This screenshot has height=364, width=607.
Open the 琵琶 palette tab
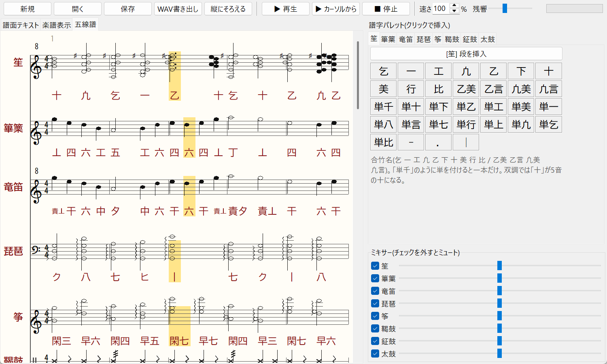pos(424,39)
